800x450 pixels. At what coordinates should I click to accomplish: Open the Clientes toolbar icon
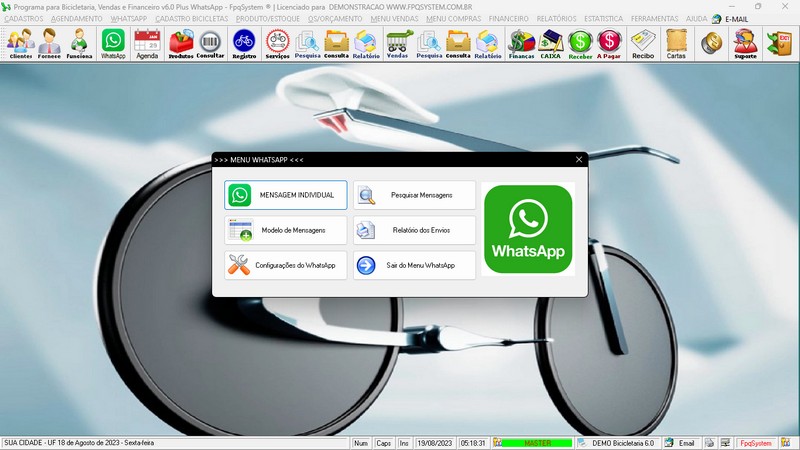[x=20, y=43]
